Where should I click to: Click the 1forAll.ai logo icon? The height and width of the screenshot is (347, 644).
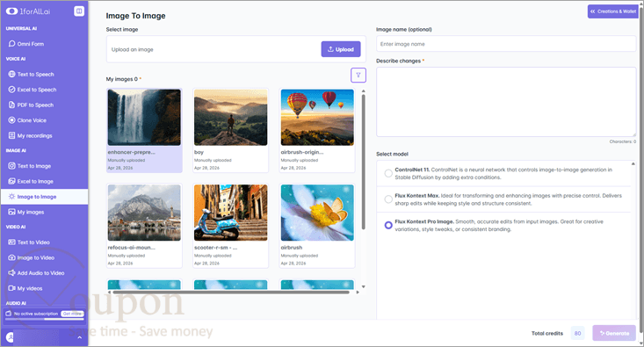point(11,11)
